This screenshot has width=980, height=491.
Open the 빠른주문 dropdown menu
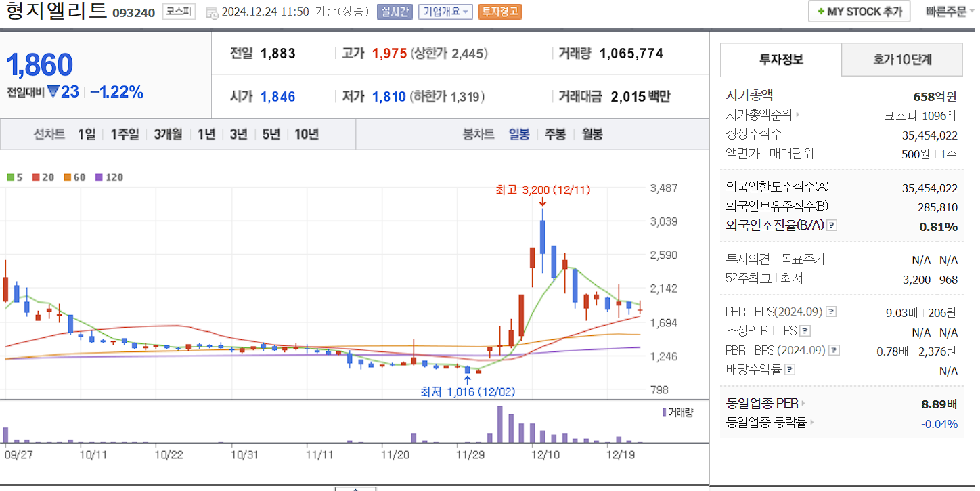point(946,11)
